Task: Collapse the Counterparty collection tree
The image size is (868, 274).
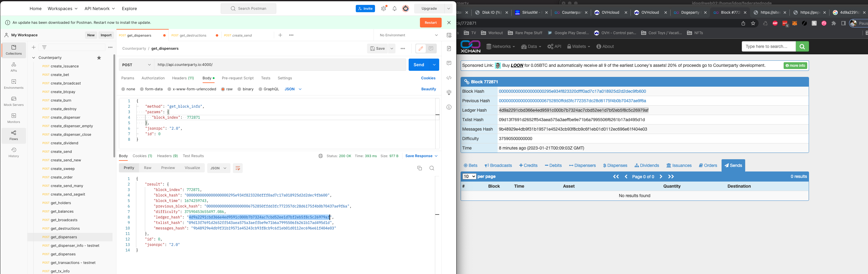Action: [x=34, y=58]
